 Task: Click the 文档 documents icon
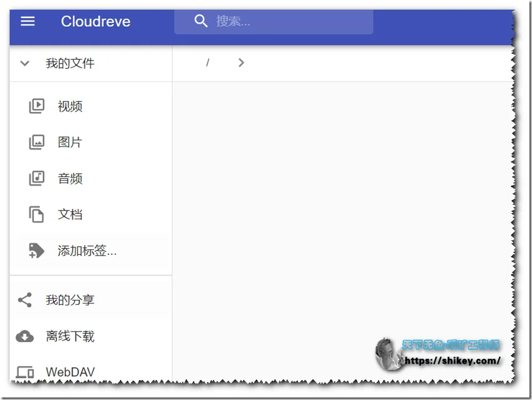point(36,214)
